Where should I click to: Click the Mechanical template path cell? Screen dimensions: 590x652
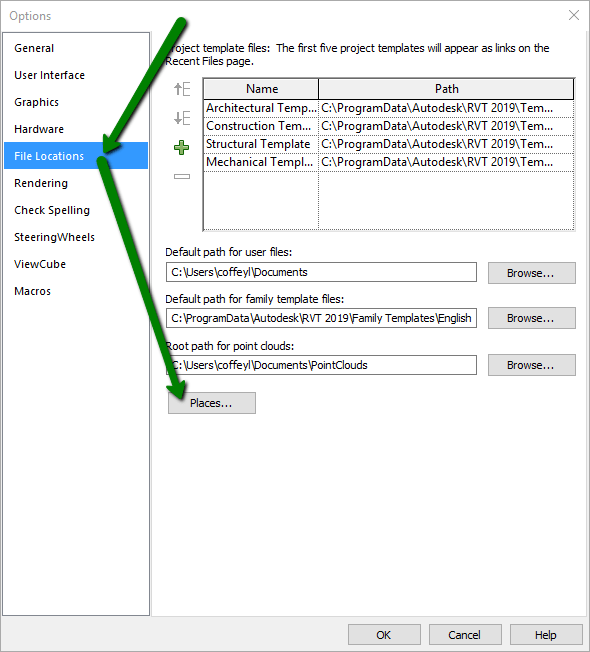tap(446, 162)
